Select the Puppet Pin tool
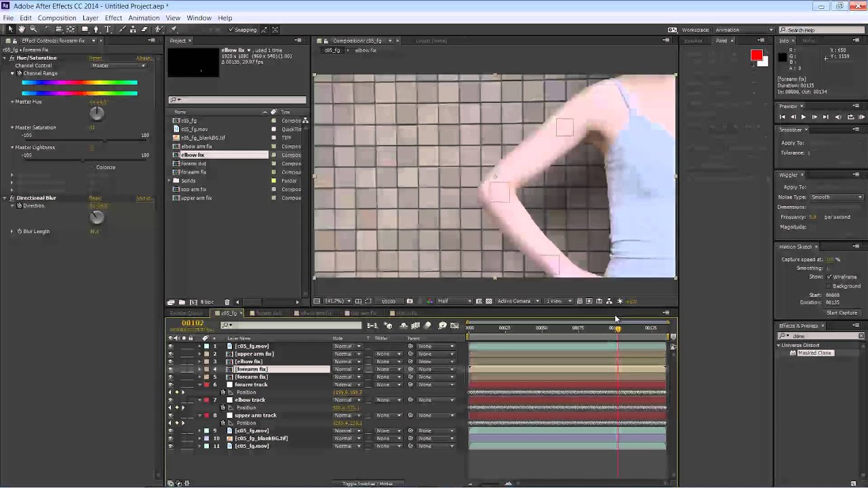 [x=174, y=30]
